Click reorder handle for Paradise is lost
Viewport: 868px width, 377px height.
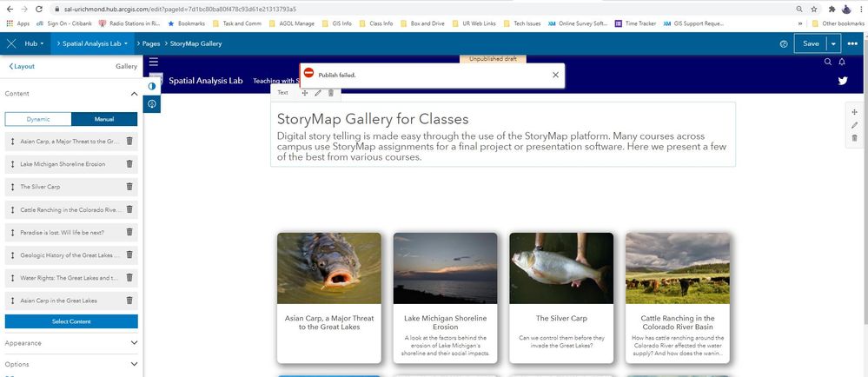tap(12, 232)
